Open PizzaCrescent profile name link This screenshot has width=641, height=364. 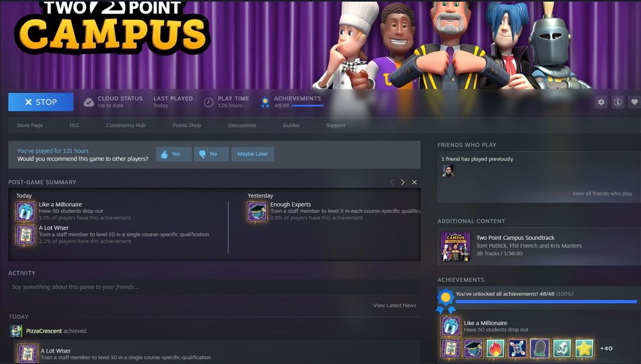pyautogui.click(x=44, y=331)
